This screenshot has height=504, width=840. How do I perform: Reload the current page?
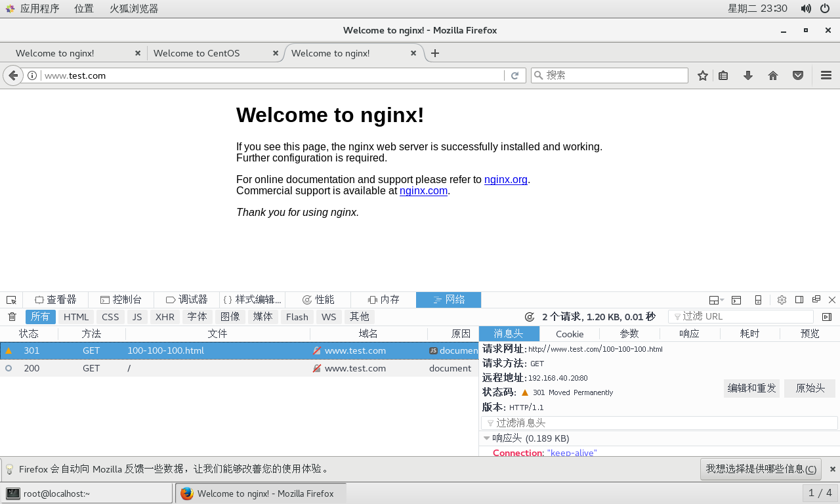515,75
